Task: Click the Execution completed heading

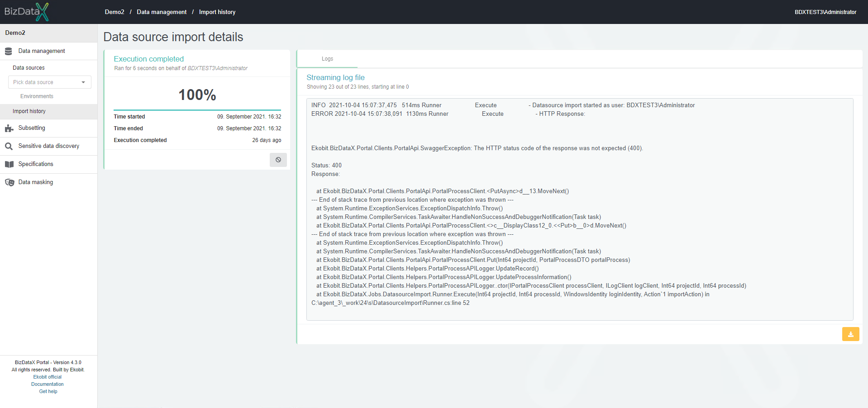Action: [x=149, y=59]
